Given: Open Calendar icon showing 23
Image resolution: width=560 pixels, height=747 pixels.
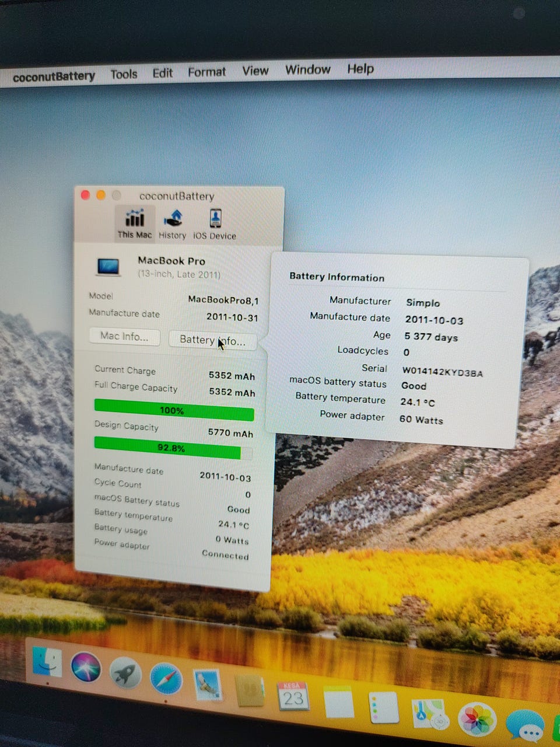Looking at the screenshot, I should point(293,696).
